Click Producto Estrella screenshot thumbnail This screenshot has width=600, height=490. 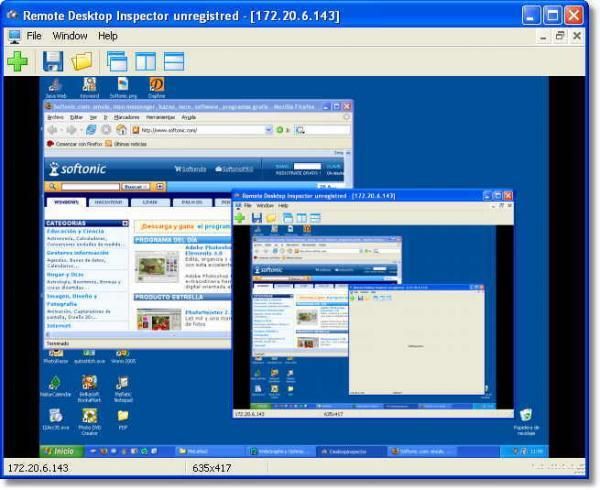(159, 319)
